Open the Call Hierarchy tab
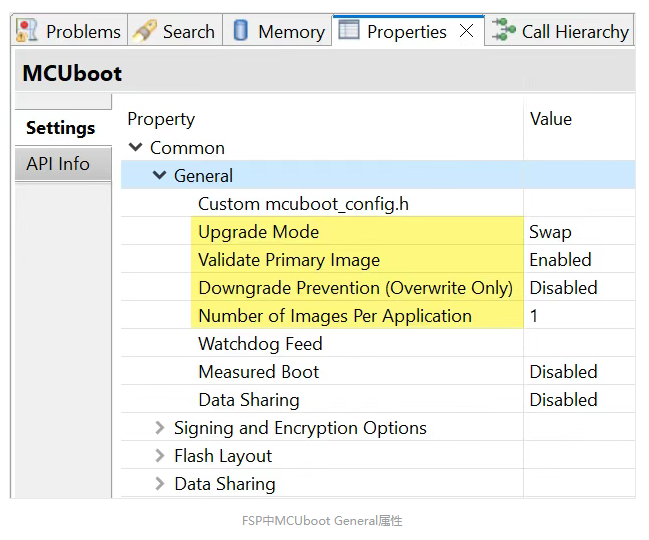The width and height of the screenshot is (649, 540). coord(559,31)
